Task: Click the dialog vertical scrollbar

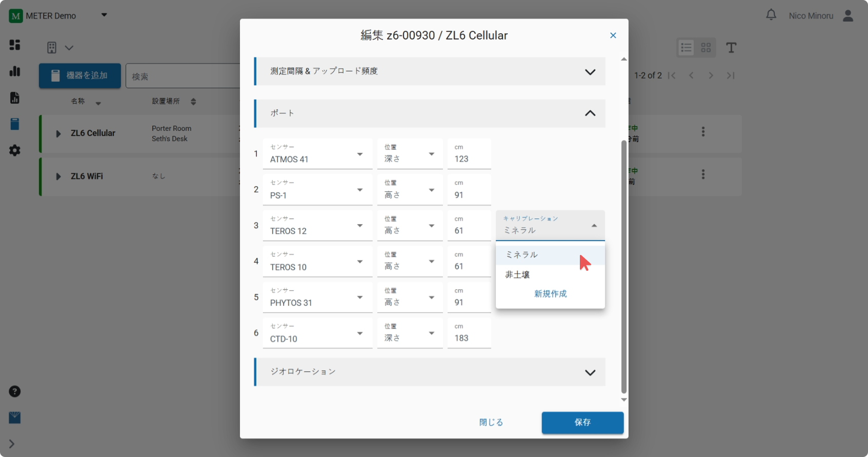Action: pos(624,266)
